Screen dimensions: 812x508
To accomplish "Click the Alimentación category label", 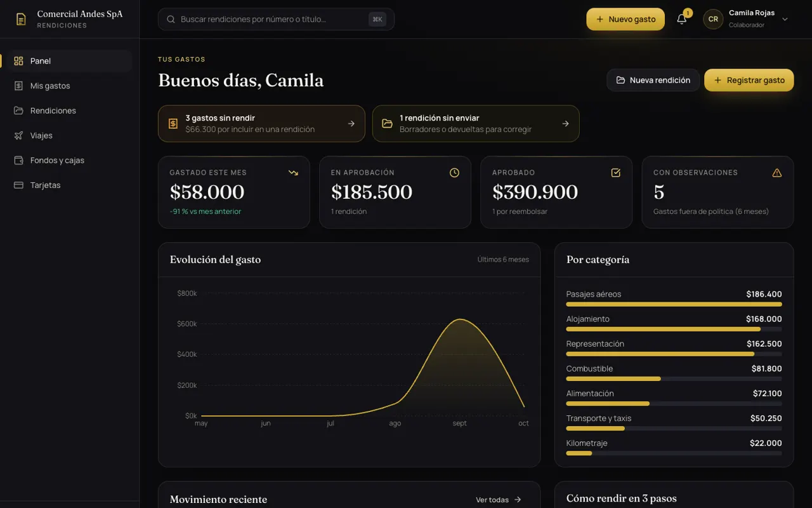I will tap(590, 393).
